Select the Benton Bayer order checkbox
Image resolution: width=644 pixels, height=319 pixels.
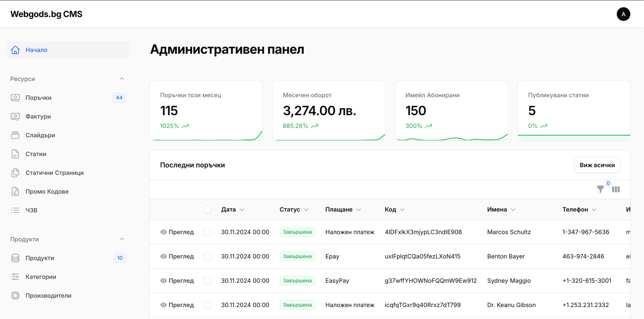click(207, 256)
